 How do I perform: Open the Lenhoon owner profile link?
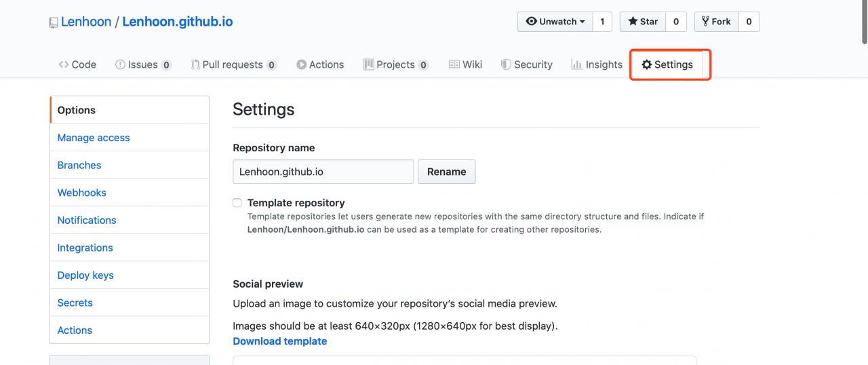86,22
